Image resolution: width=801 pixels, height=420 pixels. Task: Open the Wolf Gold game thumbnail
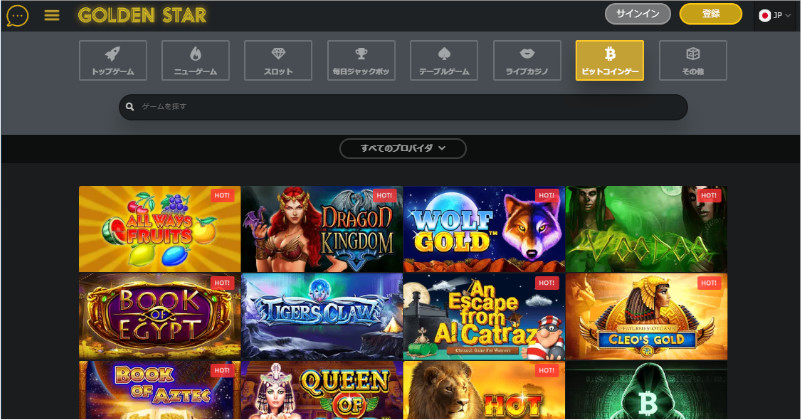[x=484, y=229]
